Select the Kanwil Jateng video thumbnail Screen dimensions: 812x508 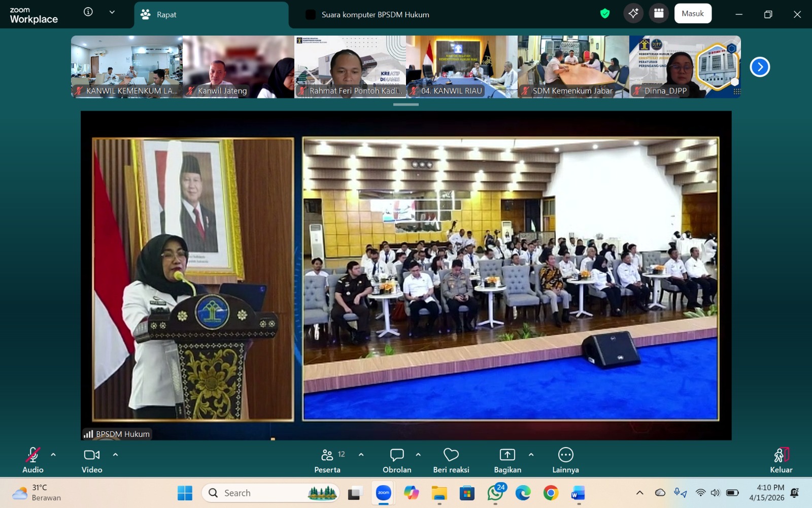coord(238,67)
